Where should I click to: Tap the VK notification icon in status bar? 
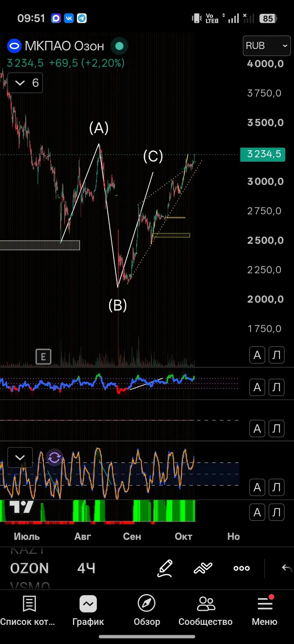pyautogui.click(x=69, y=18)
